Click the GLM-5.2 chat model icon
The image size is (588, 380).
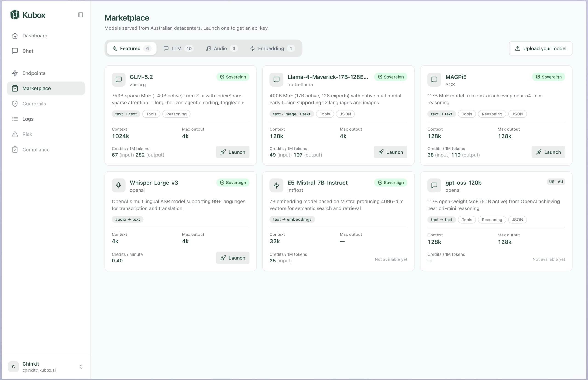tap(119, 79)
